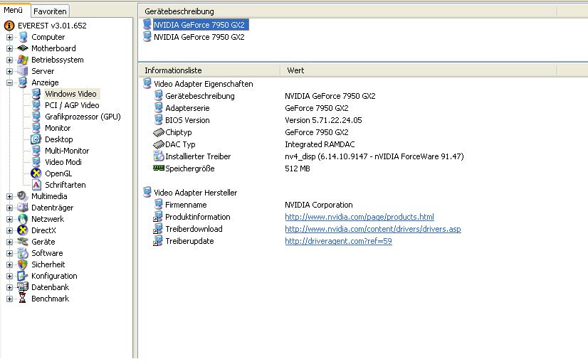This screenshot has width=588, height=364.
Task: Expand the Computer node
Action: click(9, 37)
